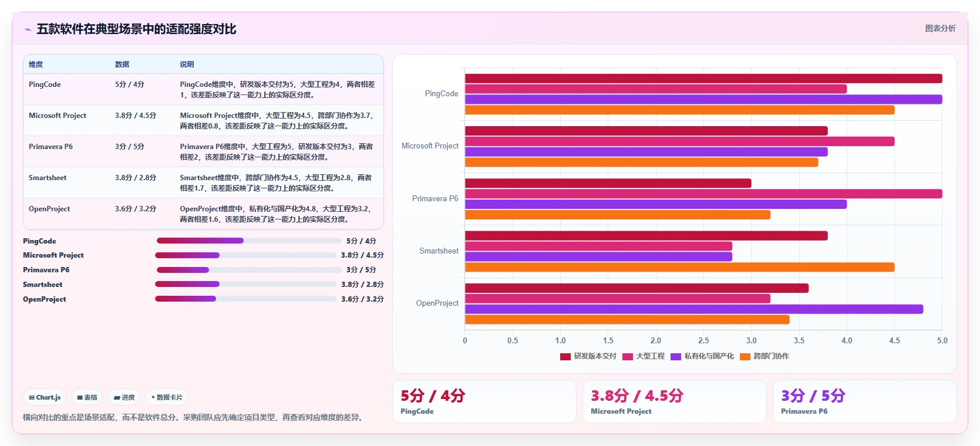Select the Chart.js chip
This screenshot has height=446, width=980.
tap(45, 397)
